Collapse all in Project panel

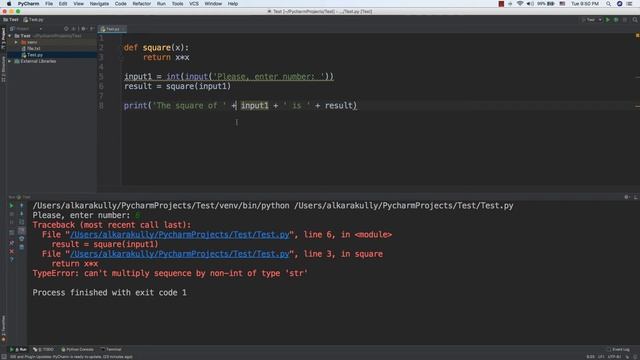[74, 29]
